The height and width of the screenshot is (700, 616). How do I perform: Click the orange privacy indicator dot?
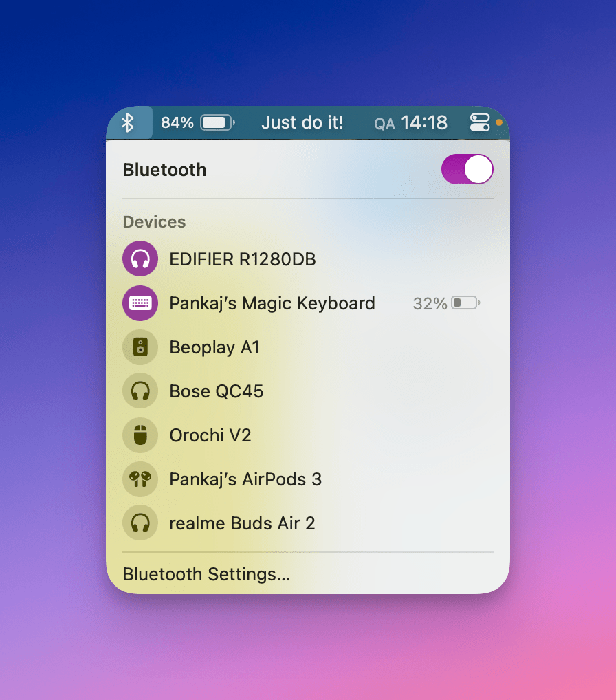499,122
